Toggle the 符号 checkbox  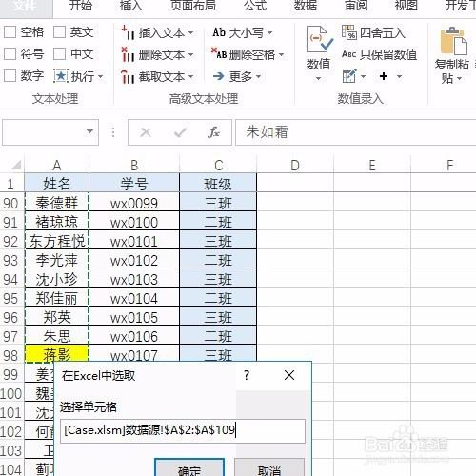pos(10,54)
